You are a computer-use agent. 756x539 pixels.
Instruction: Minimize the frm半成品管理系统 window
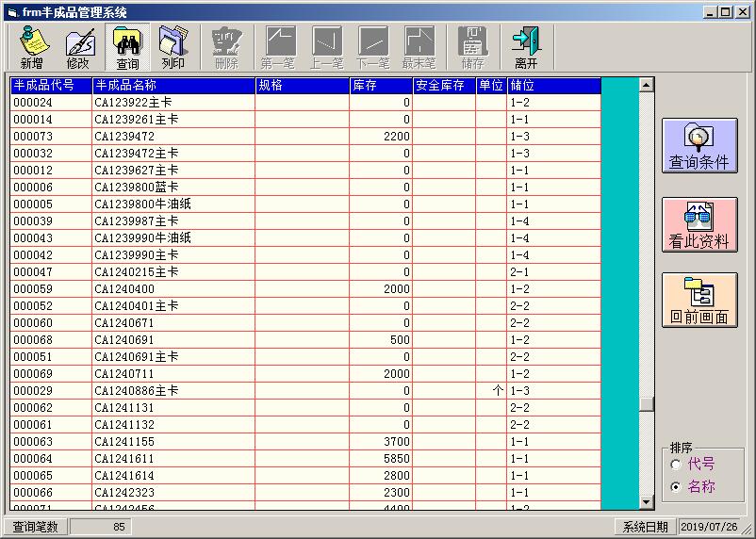click(x=710, y=12)
